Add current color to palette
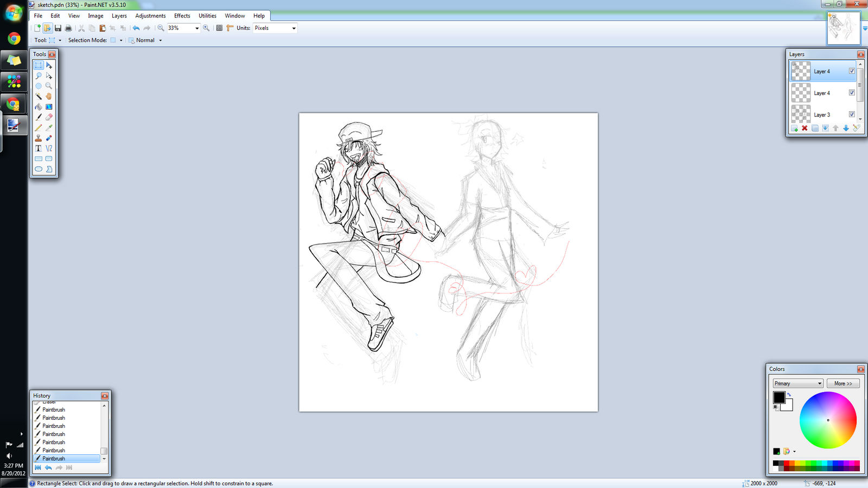Image resolution: width=868 pixels, height=488 pixels. click(777, 451)
